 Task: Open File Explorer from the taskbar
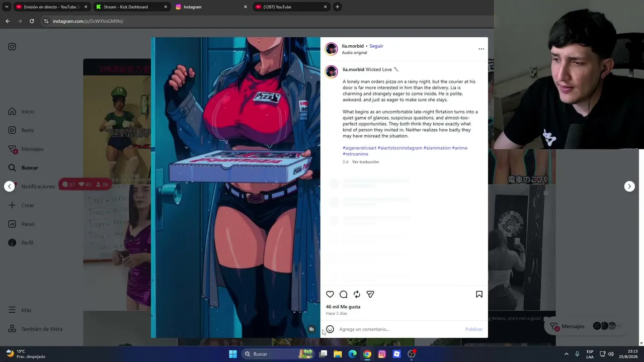338,354
